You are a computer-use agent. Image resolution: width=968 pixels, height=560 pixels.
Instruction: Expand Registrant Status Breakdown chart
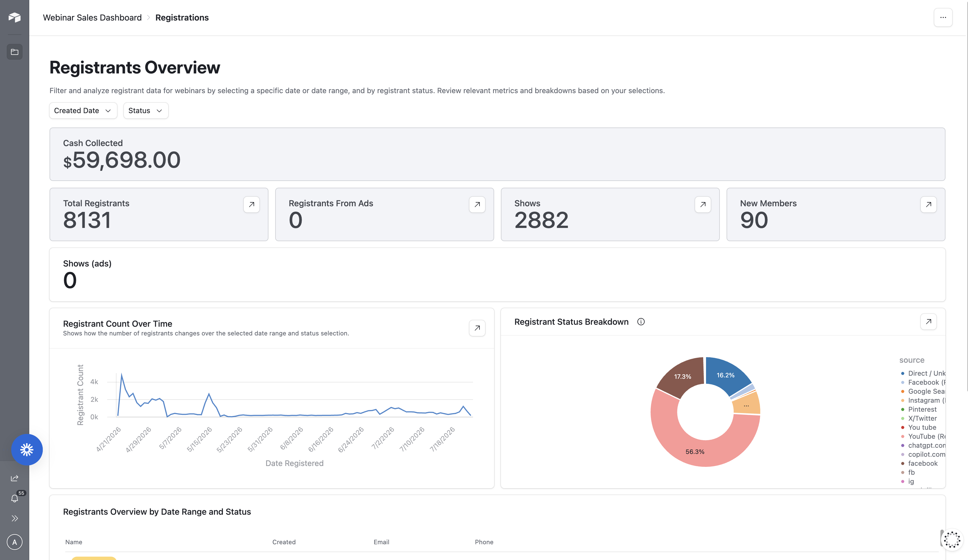point(928,321)
